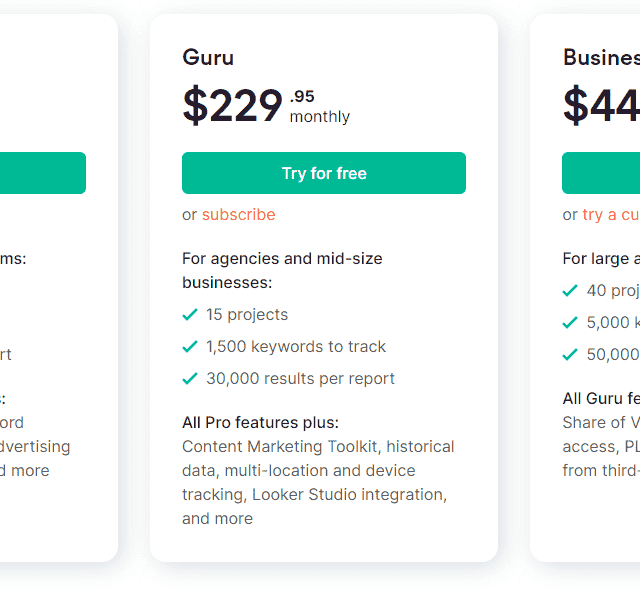
Task: Click the checkmark by '30,000 results per report'
Action: 190,378
